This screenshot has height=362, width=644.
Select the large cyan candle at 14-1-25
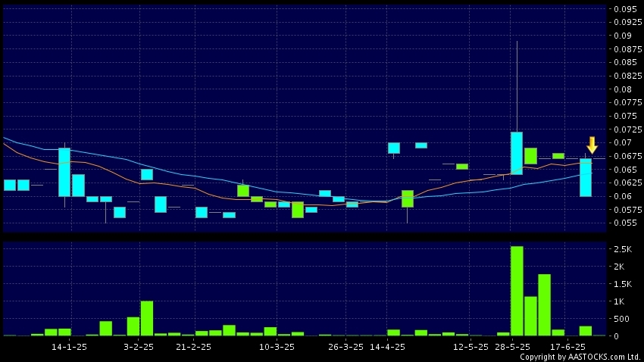click(64, 173)
